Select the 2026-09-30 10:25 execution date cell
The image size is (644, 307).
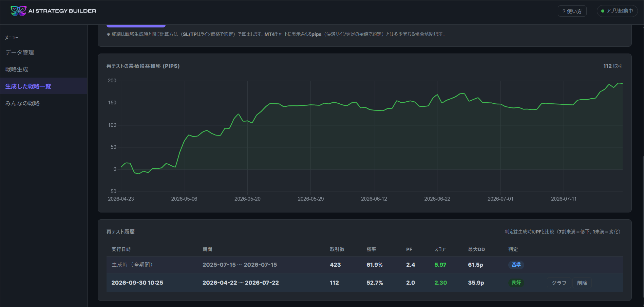[x=137, y=283]
